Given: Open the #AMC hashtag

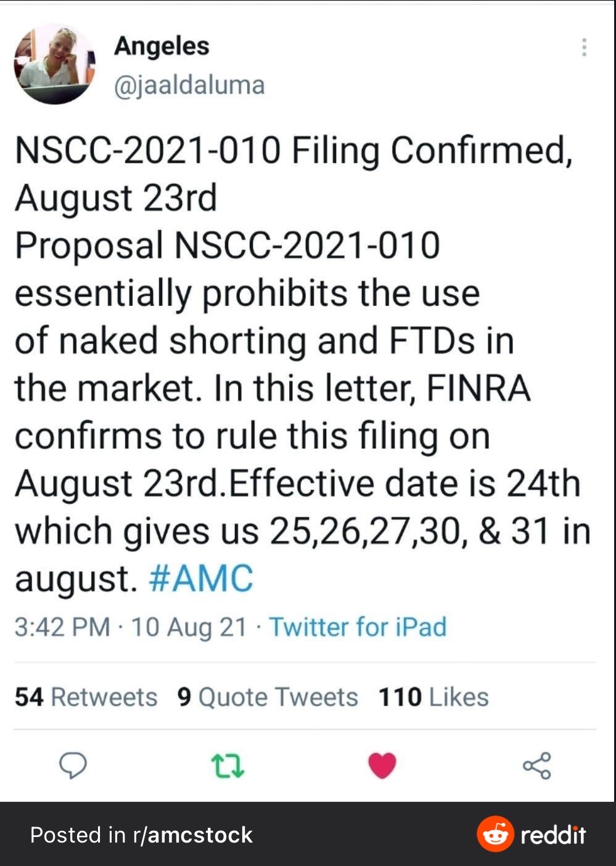Looking at the screenshot, I should point(201,579).
